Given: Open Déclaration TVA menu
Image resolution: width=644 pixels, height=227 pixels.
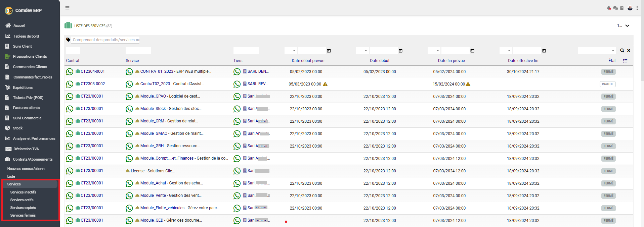Looking at the screenshot, I should [x=26, y=149].
